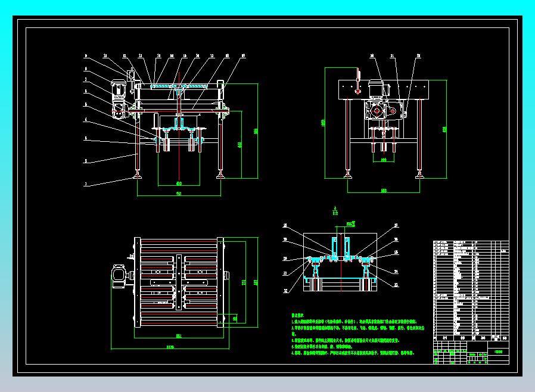Click the gearbox beneath the front view motor

pos(119,110)
